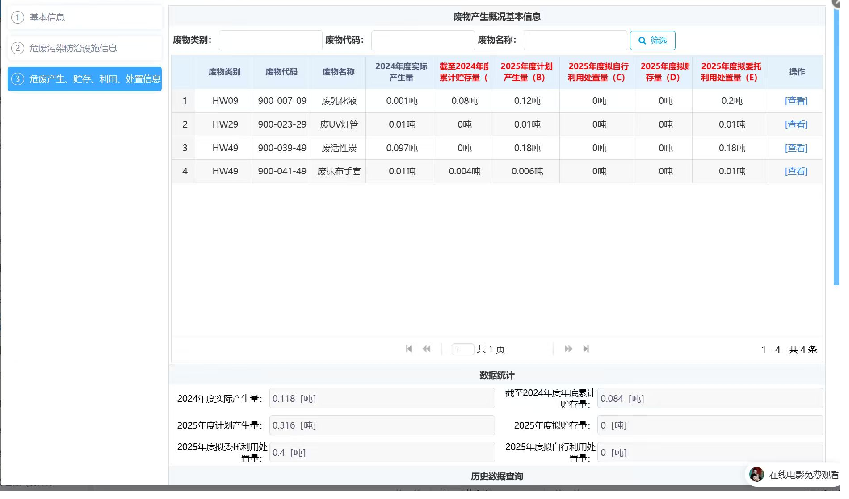Viewport: 849px width, 499px height.
Task: Click the avatar icon in bottom-right widget
Action: [757, 473]
